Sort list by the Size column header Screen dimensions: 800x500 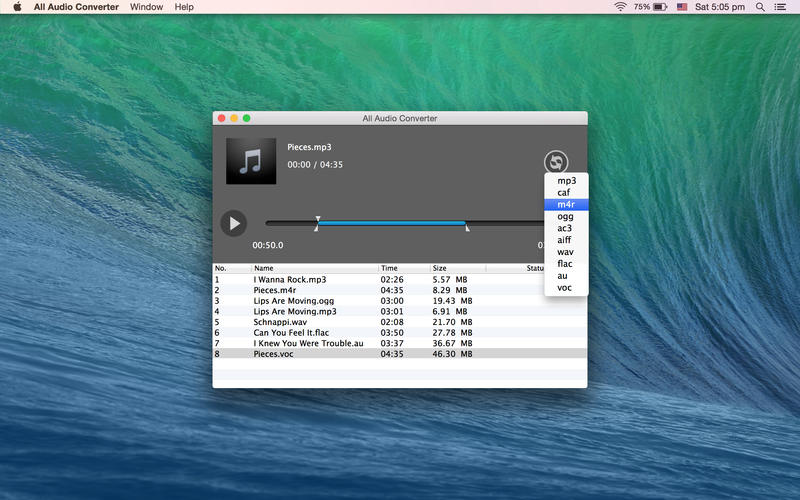(458, 268)
